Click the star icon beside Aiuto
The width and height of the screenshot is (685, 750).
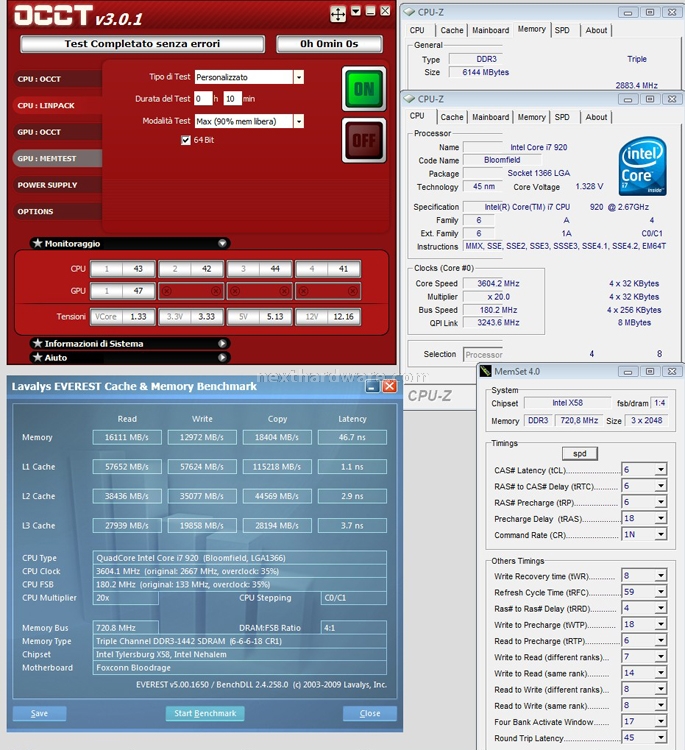point(38,357)
